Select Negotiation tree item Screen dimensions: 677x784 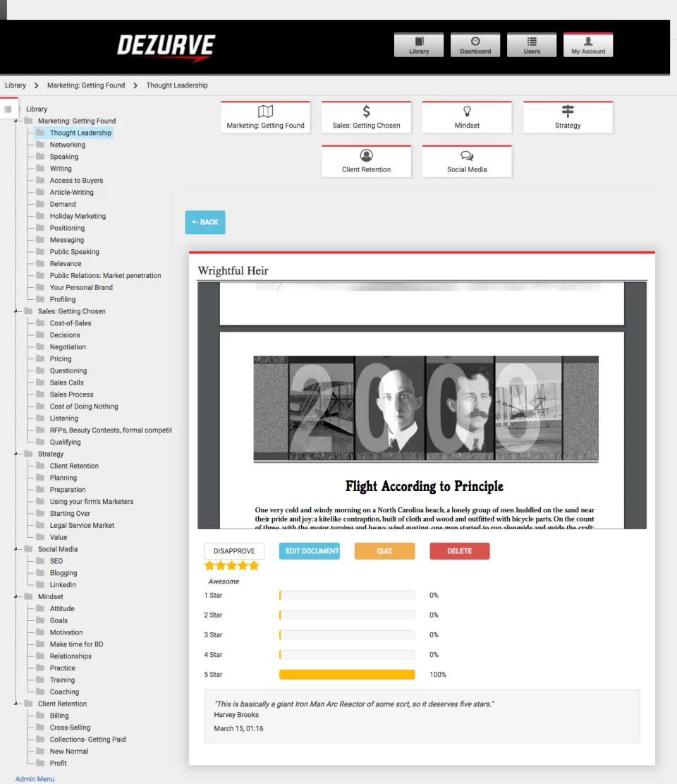pyautogui.click(x=68, y=347)
